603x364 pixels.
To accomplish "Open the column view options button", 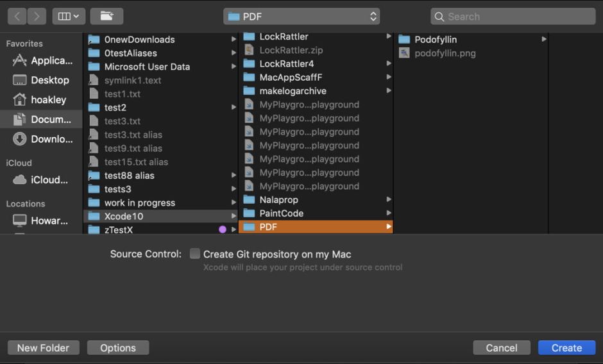I will [69, 16].
